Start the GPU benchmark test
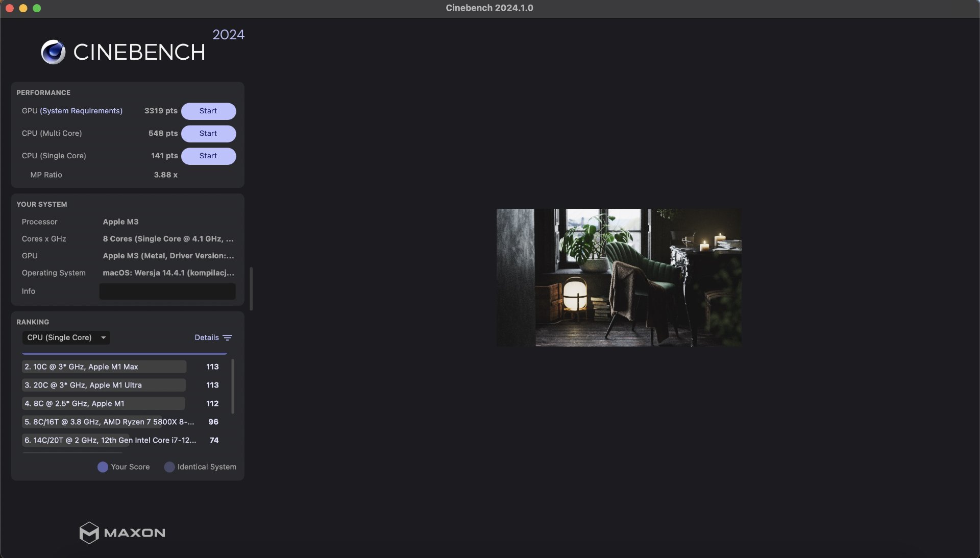980x558 pixels. point(208,111)
